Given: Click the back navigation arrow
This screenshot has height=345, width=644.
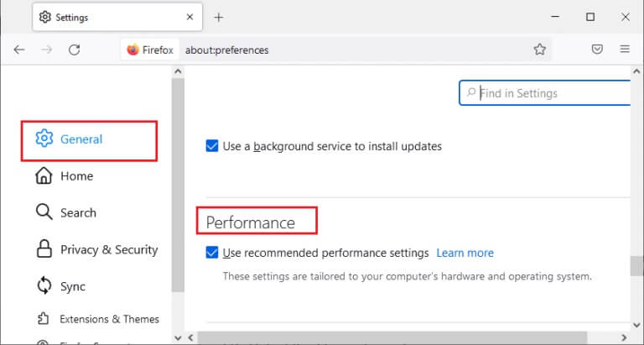Looking at the screenshot, I should (19, 50).
